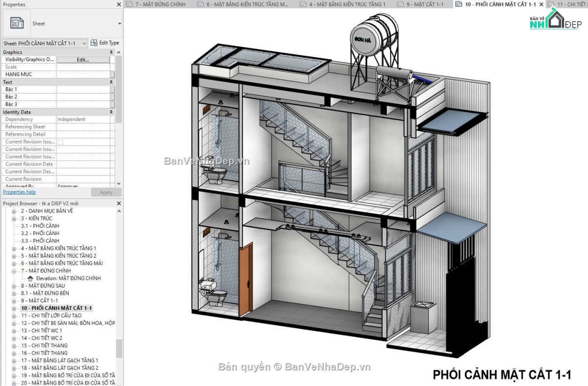This screenshot has width=588, height=386.
Task: Click the elevation marker icon beside MẶT ĐỨNG CHÍNH
Action: point(29,278)
